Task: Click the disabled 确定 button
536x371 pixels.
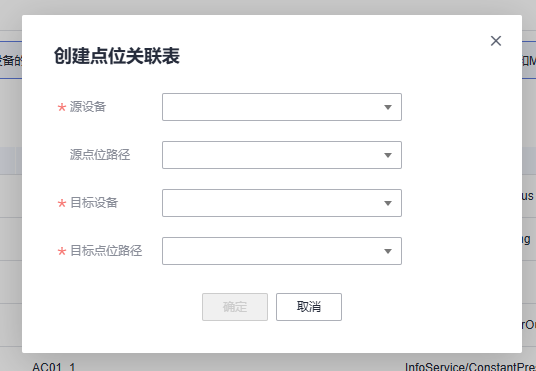Action: click(235, 307)
